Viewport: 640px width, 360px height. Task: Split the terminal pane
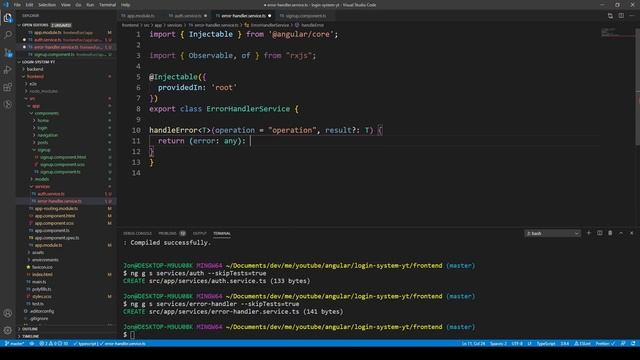(600, 233)
